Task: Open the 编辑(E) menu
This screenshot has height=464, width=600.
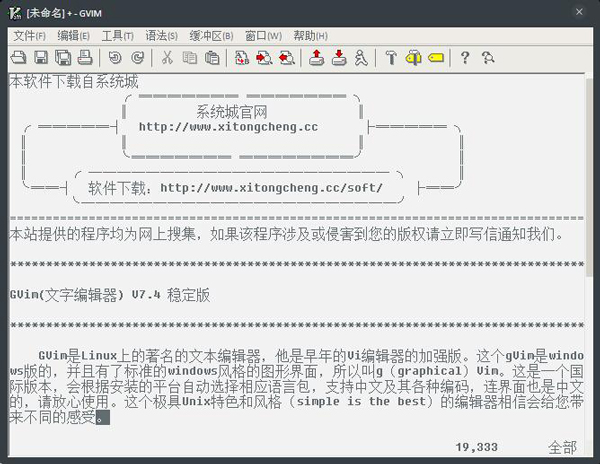Action: tap(73, 36)
